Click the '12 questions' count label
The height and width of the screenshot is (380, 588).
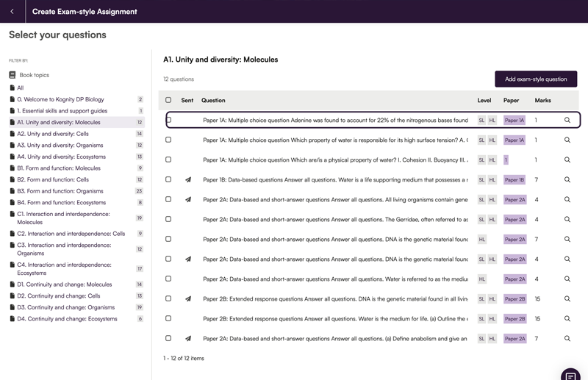click(179, 79)
